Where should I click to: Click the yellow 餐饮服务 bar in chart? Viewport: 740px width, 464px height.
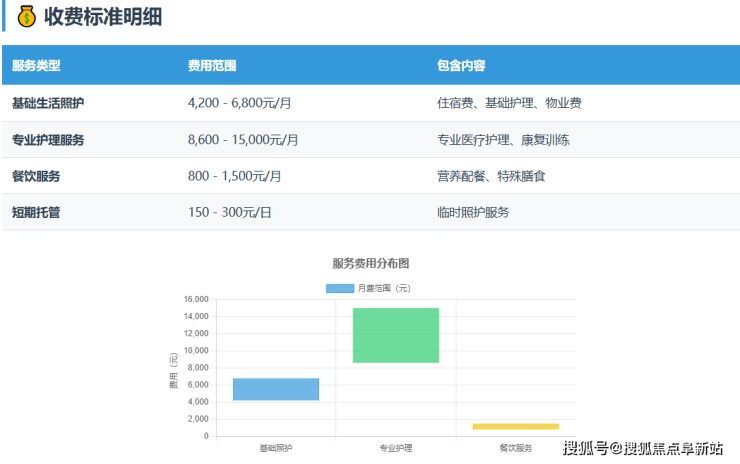515,426
